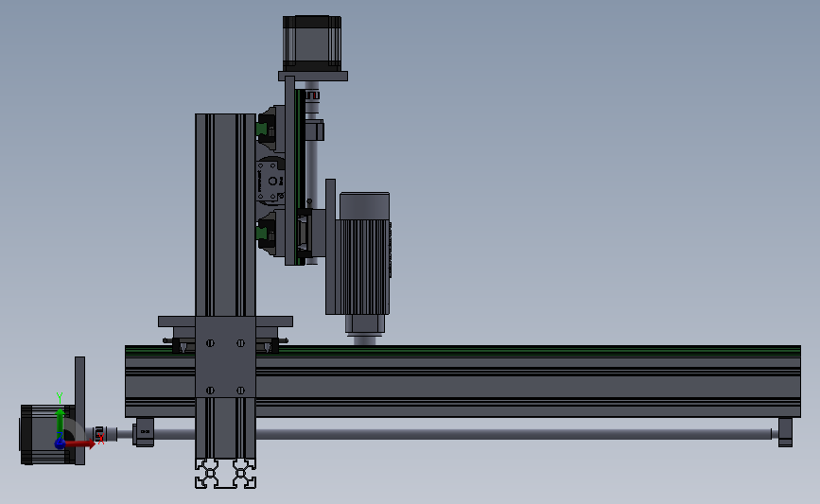Image resolution: width=820 pixels, height=504 pixels.
Task: Select the green Y axis arrow of triad
Action: click(x=60, y=423)
